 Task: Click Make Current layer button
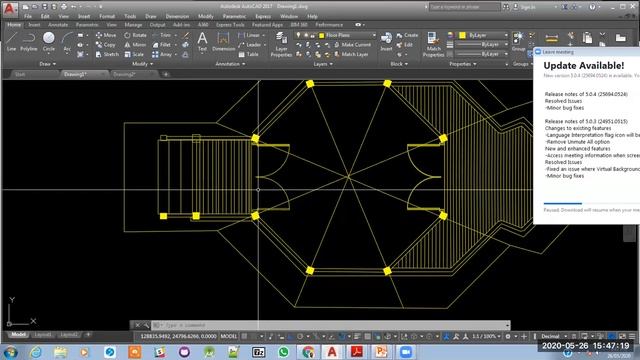click(x=353, y=44)
